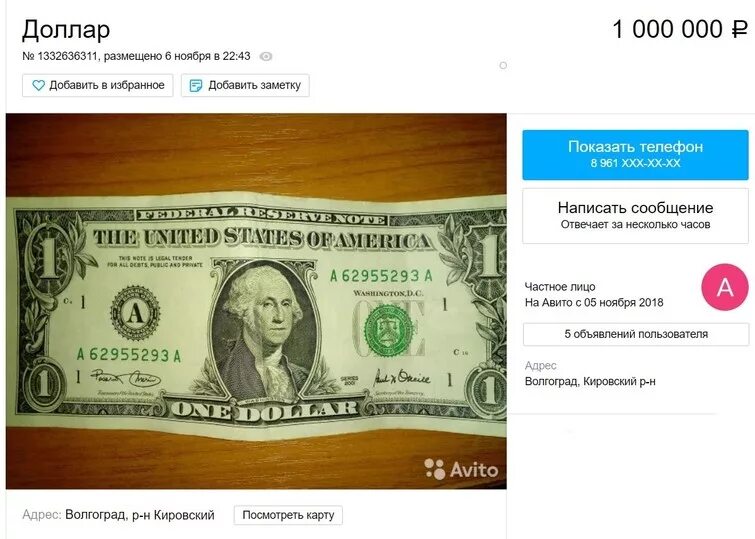755x539 pixels.
Task: Click listing number № 1332636311
Action: coord(60,56)
